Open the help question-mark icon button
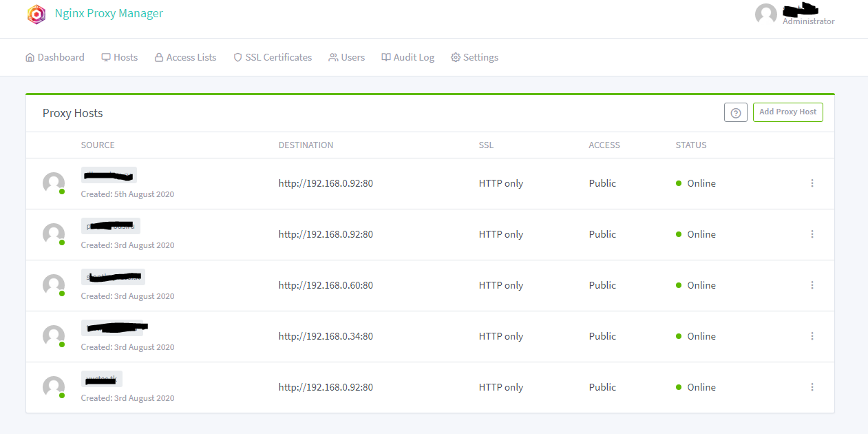The height and width of the screenshot is (434, 868). tap(736, 112)
